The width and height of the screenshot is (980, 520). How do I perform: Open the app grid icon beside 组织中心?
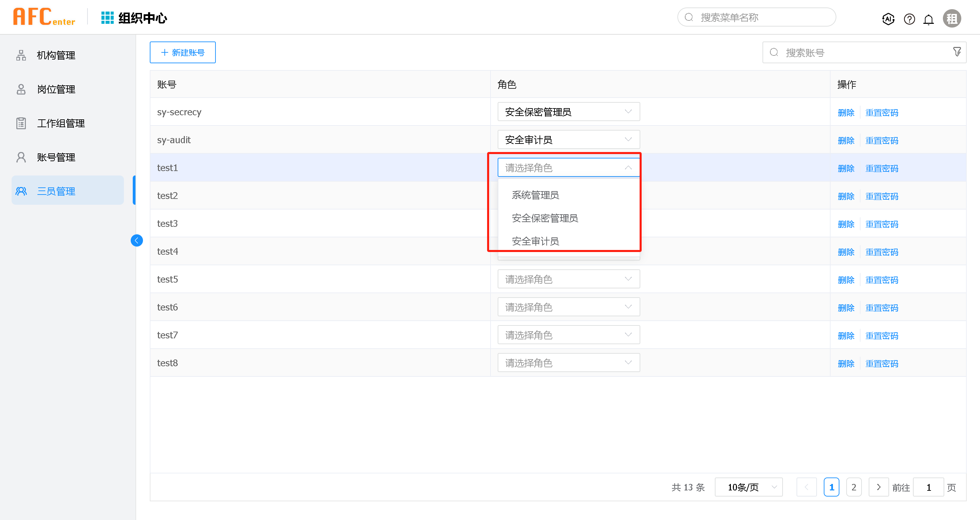[x=107, y=18]
